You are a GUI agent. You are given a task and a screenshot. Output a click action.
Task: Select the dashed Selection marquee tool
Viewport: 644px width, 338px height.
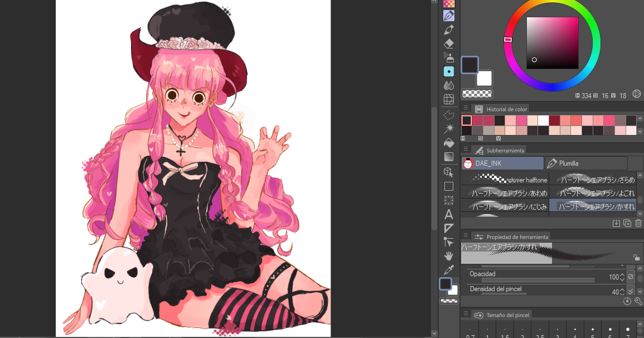tap(449, 114)
